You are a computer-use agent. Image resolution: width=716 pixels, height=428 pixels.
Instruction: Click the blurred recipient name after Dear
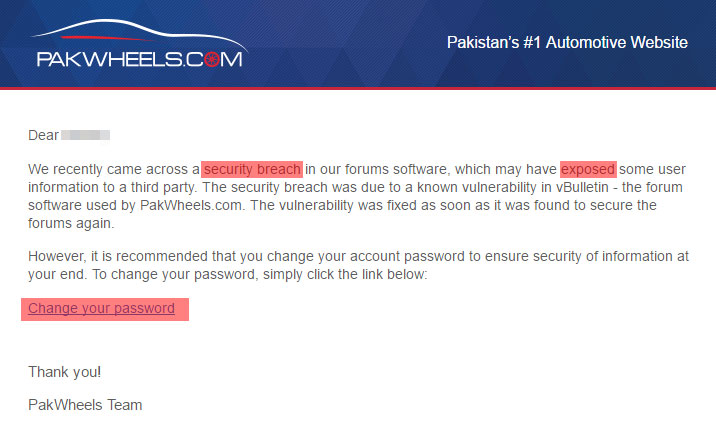pyautogui.click(x=85, y=135)
